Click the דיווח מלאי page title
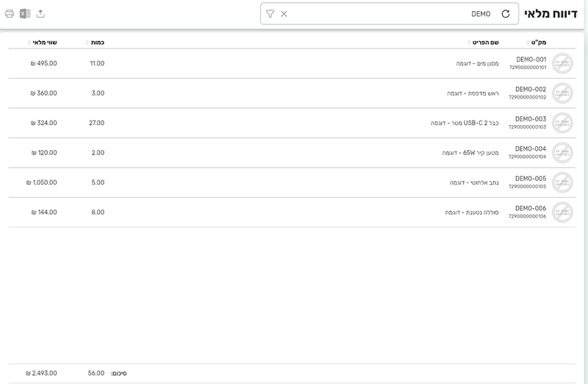The image size is (588, 384). coord(551,14)
